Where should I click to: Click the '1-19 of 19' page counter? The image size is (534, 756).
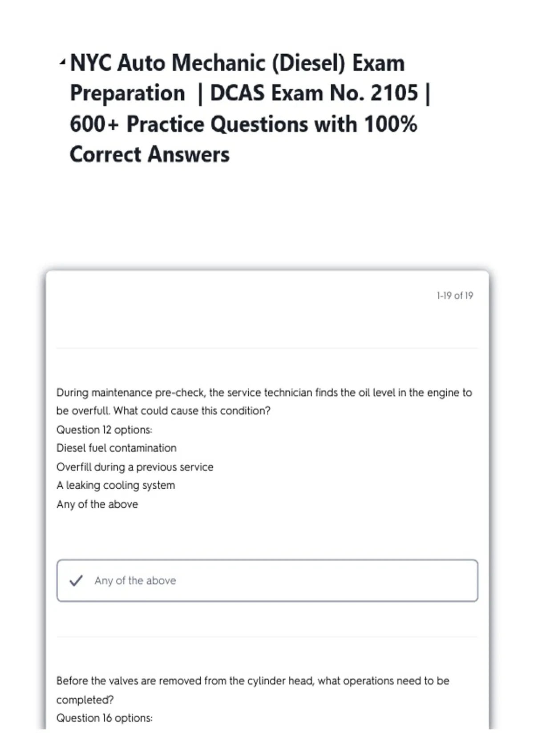(x=455, y=296)
